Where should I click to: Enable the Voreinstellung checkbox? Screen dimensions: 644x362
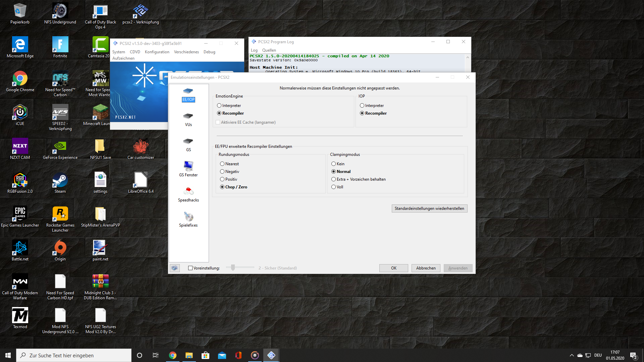pos(191,268)
